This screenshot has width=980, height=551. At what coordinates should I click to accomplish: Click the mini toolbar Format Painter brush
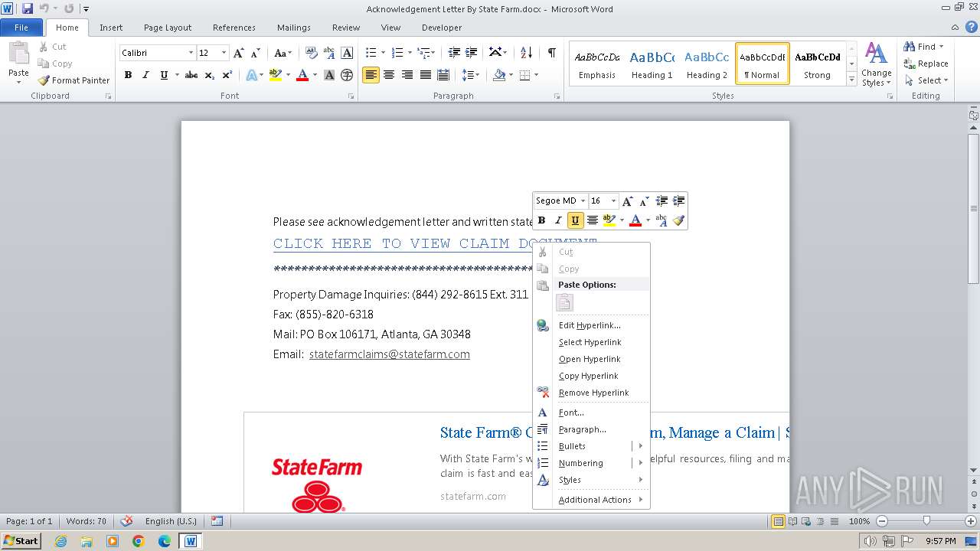(678, 220)
